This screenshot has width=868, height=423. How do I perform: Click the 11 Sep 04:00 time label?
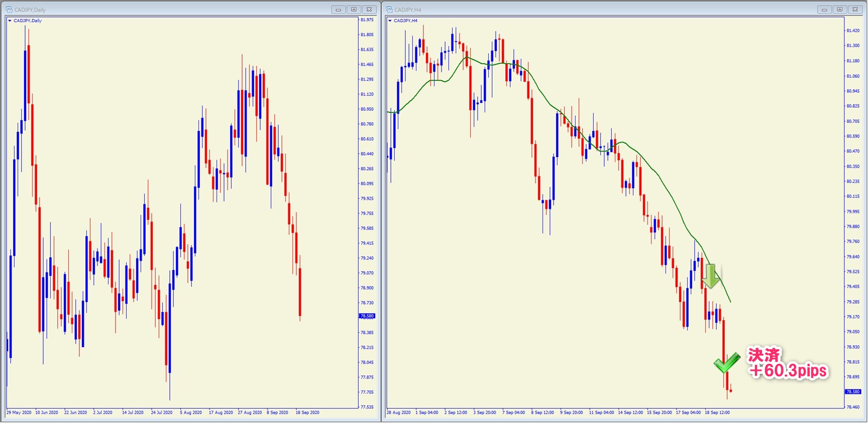[x=601, y=412]
